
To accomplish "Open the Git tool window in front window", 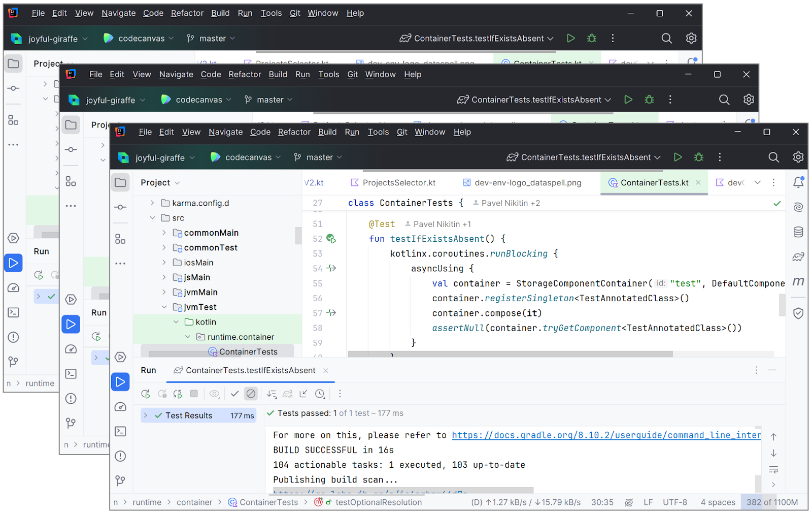I will point(120,480).
